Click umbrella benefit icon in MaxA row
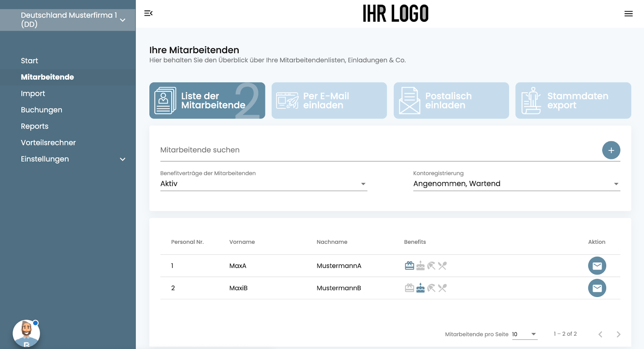This screenshot has height=349, width=644. coord(431,266)
